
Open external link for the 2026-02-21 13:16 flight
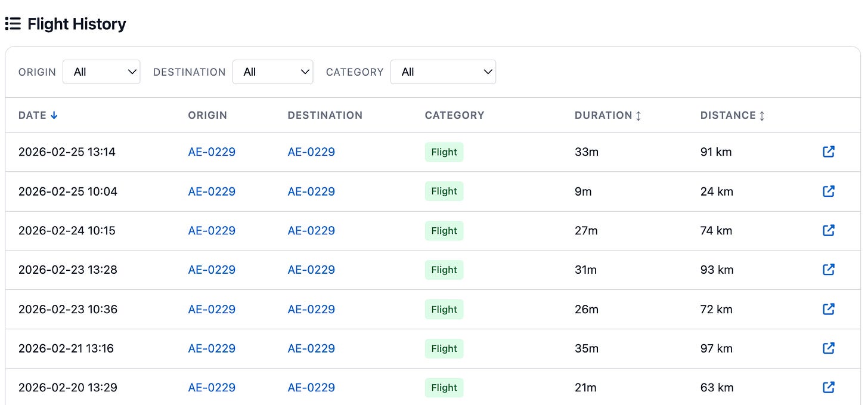click(x=828, y=348)
